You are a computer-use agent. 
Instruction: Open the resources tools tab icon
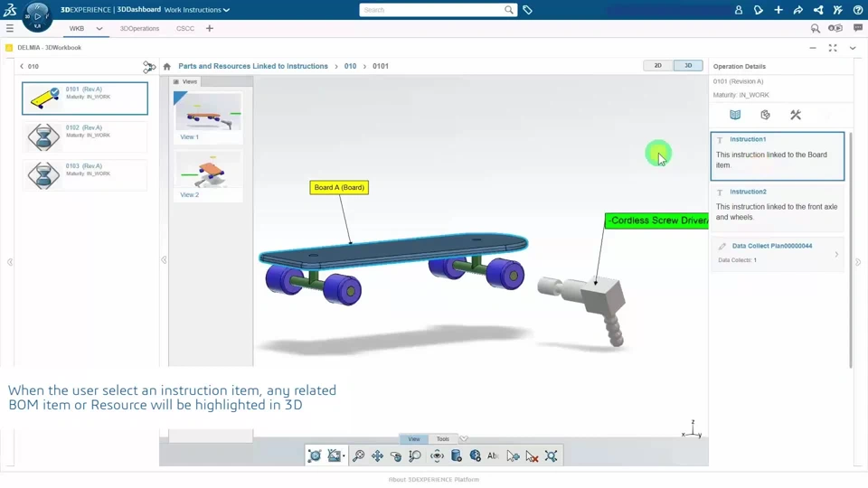point(796,115)
